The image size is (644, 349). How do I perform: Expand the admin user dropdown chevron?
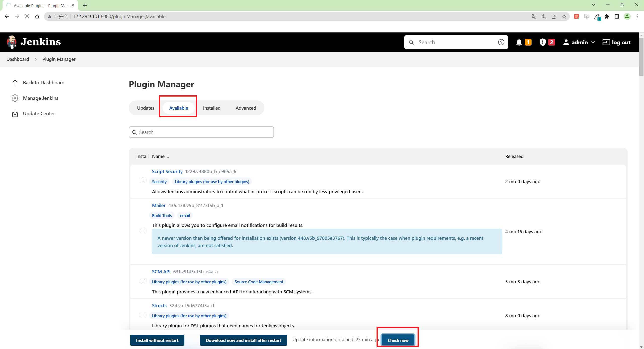pyautogui.click(x=593, y=42)
